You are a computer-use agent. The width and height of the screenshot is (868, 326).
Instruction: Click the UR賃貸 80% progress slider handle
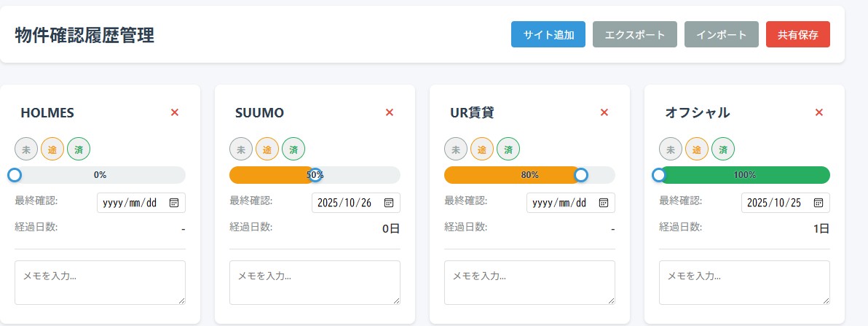581,175
